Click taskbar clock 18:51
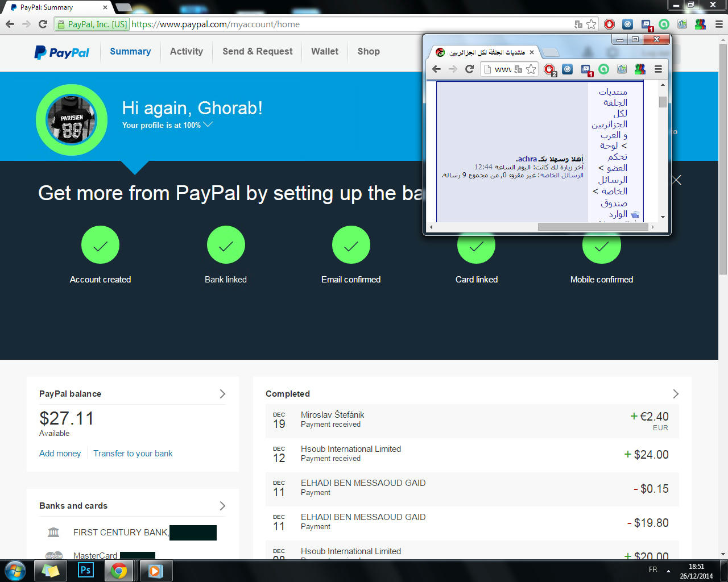 [696, 567]
